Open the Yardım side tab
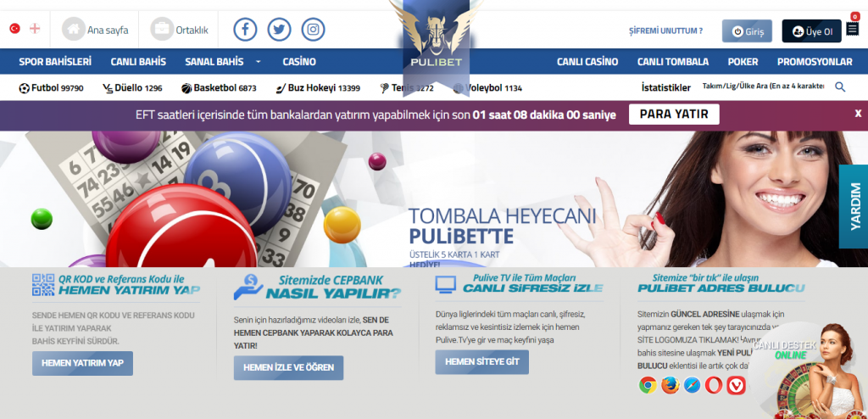Screen dimensions: 868x419 (x=854, y=206)
